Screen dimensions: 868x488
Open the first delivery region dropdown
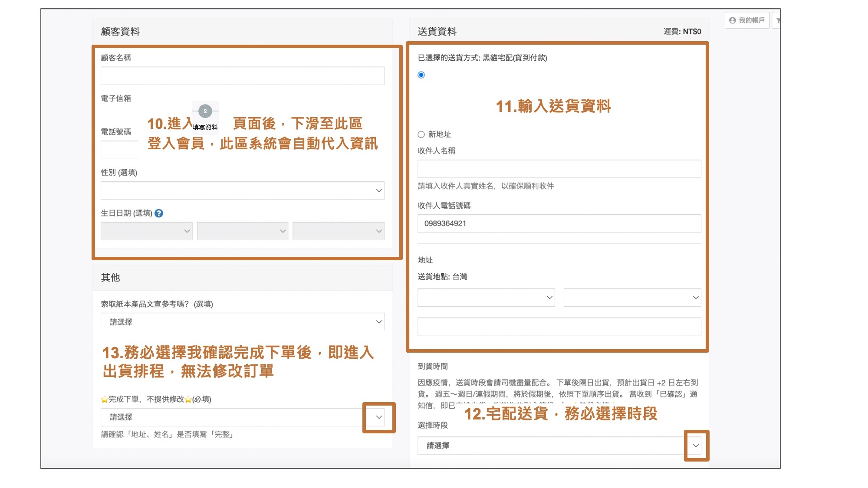[486, 298]
